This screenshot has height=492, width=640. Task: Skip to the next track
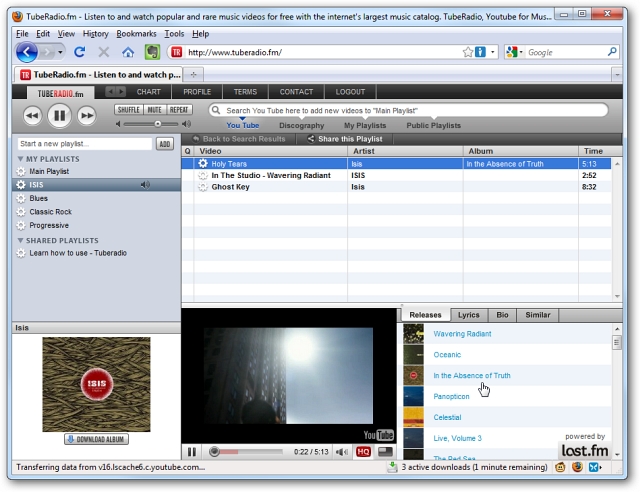[87, 116]
